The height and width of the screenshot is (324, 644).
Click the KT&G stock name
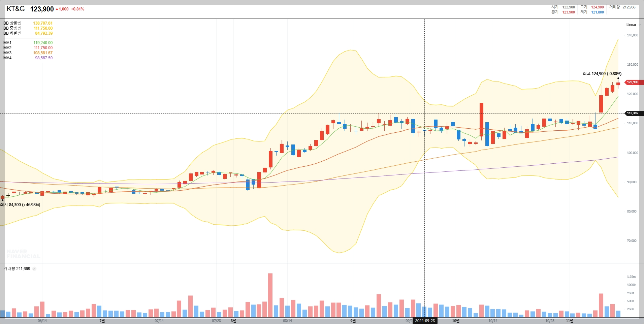pos(15,9)
